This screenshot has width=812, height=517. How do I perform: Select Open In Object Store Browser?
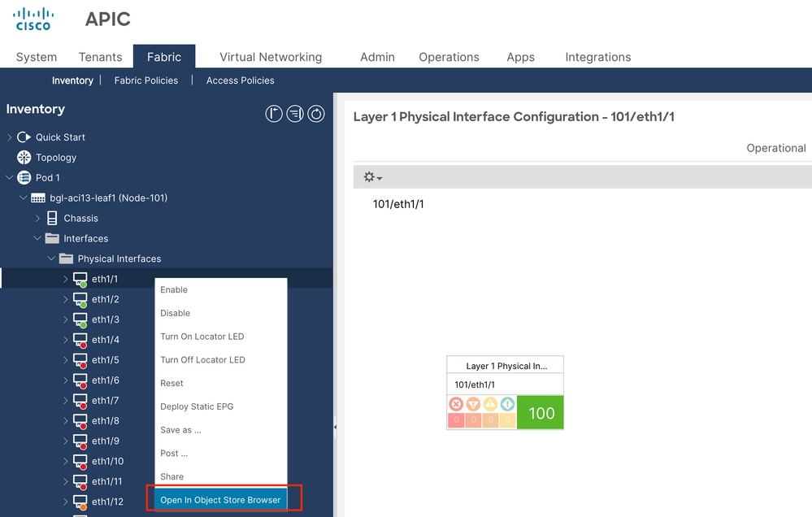pos(220,499)
